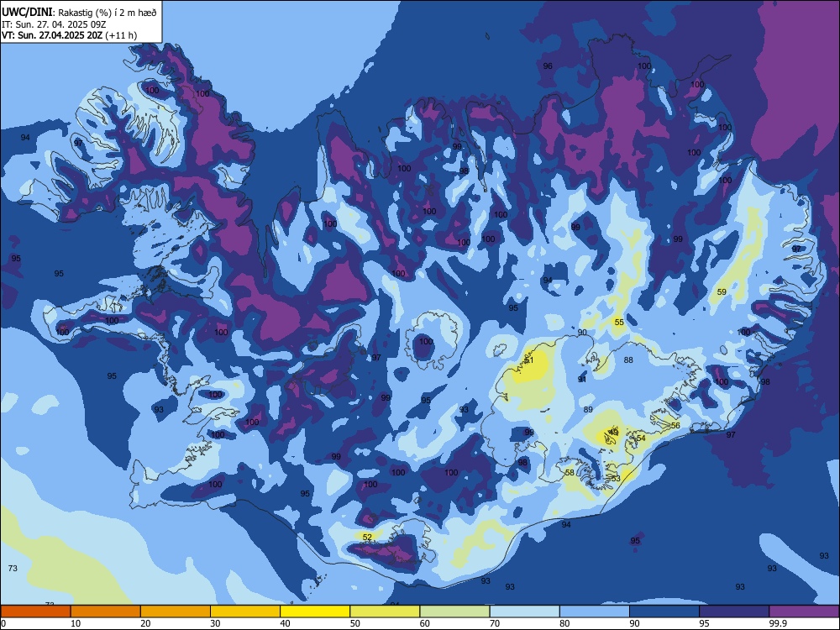Click the lightest blue 70–80 legend swatch

click(x=525, y=612)
